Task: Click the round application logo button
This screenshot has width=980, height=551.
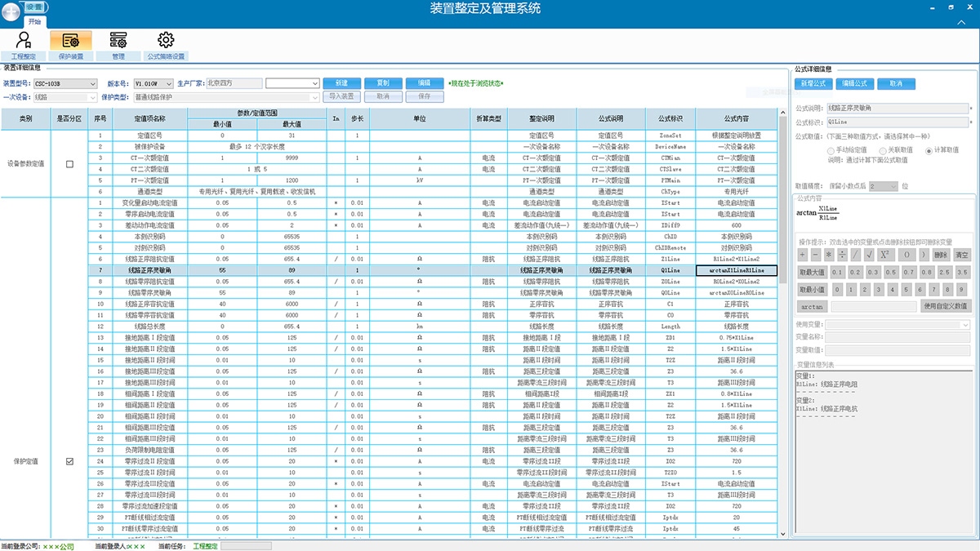Action: point(11,11)
